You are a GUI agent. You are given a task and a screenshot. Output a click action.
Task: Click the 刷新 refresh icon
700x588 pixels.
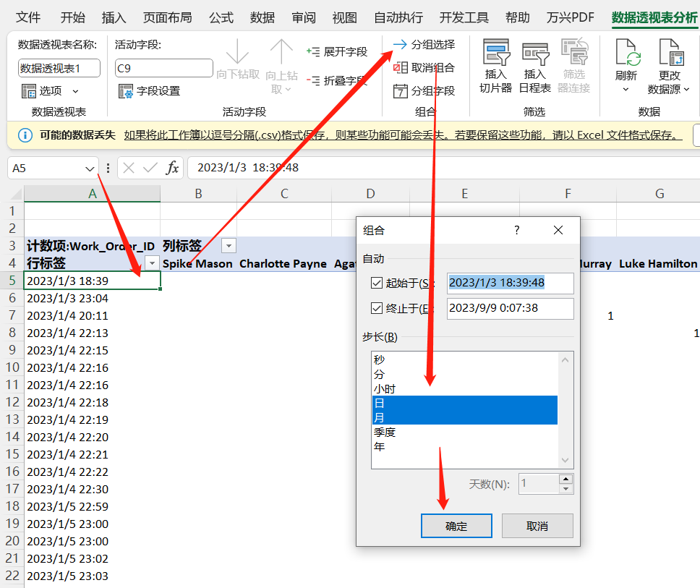tap(626, 55)
